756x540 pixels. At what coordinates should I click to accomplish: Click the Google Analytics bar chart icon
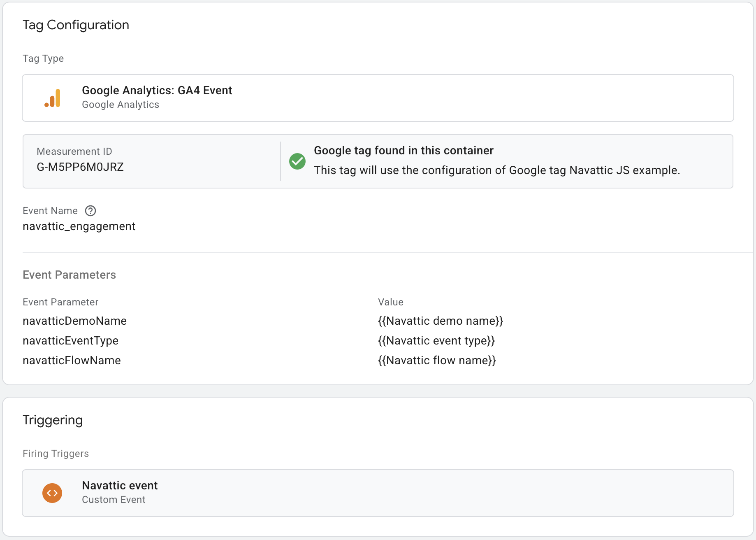[53, 98]
